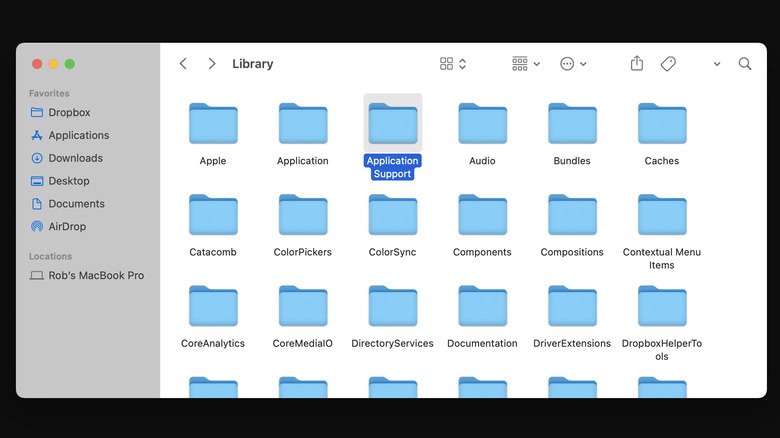Screen dimensions: 780x438
Task: Expand the toolbar overflow chevron
Action: 717,64
